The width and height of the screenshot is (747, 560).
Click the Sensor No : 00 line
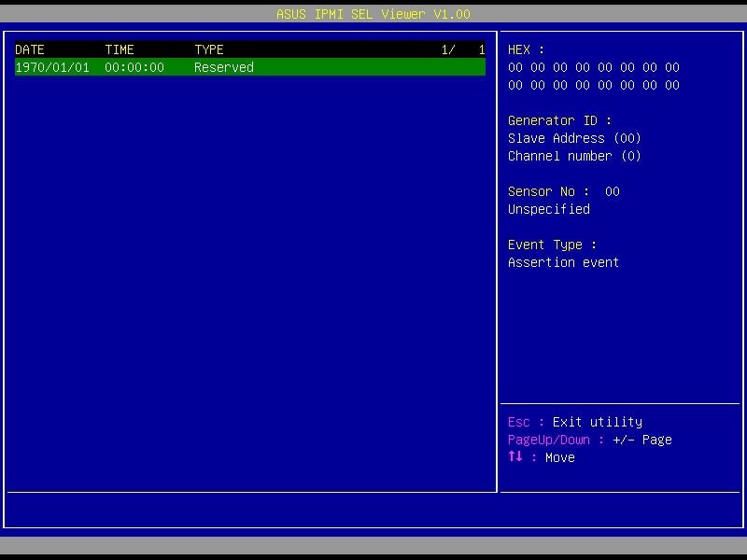tap(564, 191)
